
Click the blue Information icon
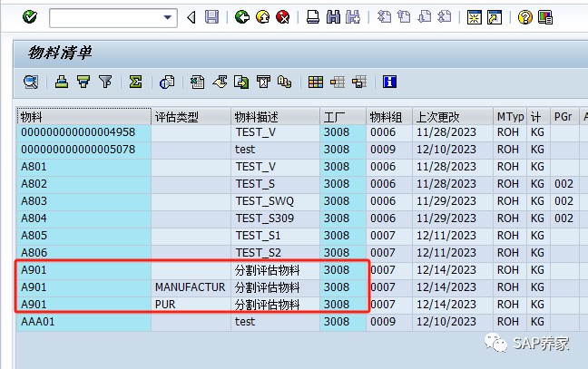tap(389, 82)
